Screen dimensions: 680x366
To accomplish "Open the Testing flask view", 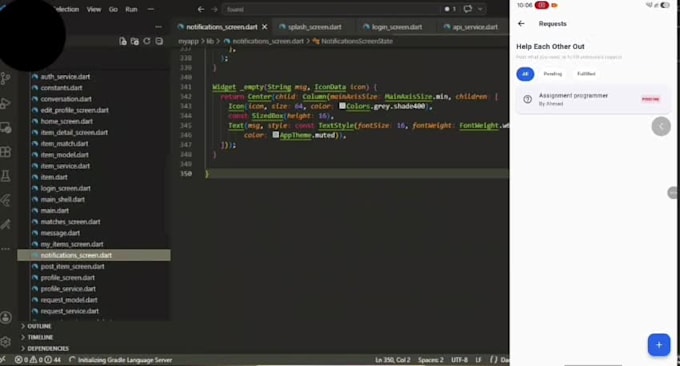I will 6,176.
